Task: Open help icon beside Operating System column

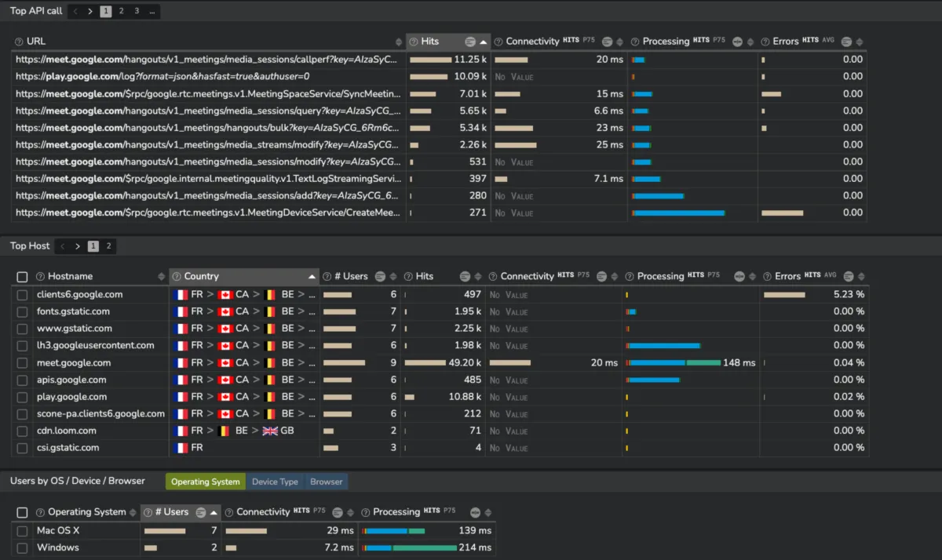Action: [40, 512]
